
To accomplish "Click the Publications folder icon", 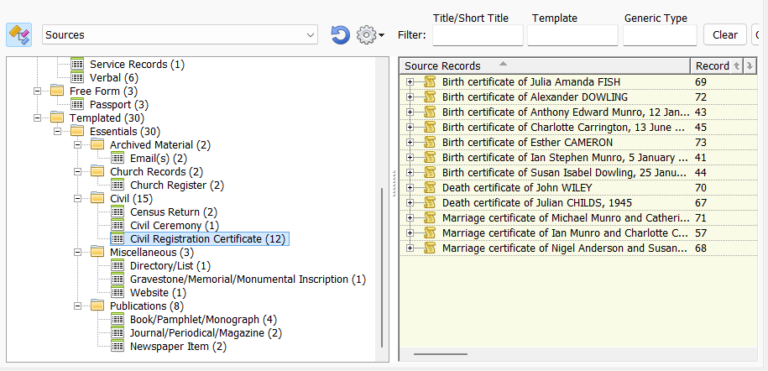I will coord(97,306).
